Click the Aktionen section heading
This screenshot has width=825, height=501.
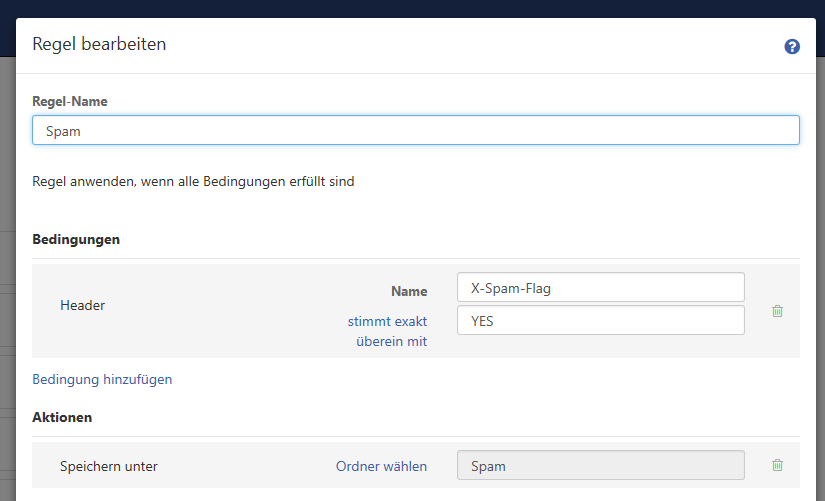62,416
